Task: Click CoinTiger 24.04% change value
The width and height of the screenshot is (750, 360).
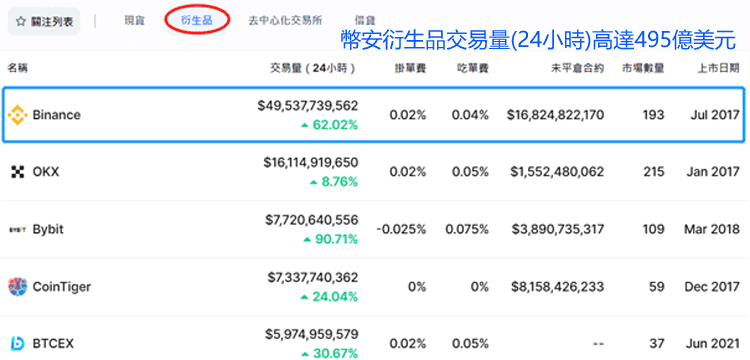Action: point(335,297)
